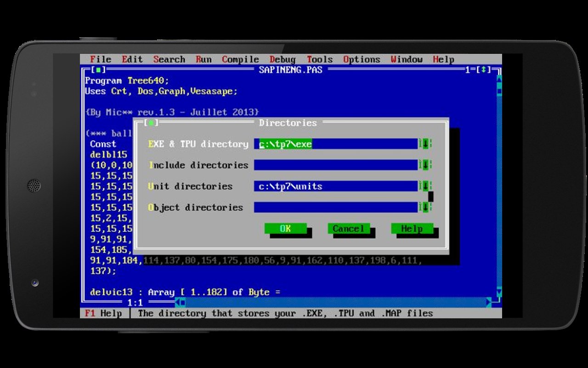
Task: Click OK to confirm directory settings
Action: click(x=286, y=228)
